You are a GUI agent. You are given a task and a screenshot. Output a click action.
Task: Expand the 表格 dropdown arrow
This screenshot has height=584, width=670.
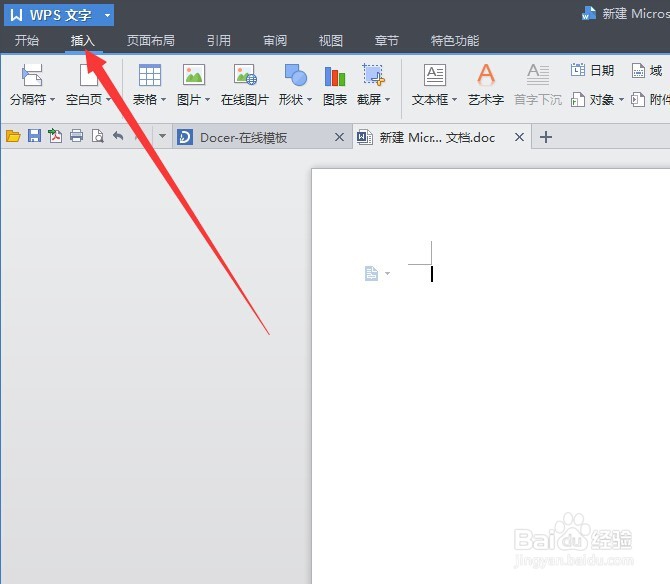point(163,100)
